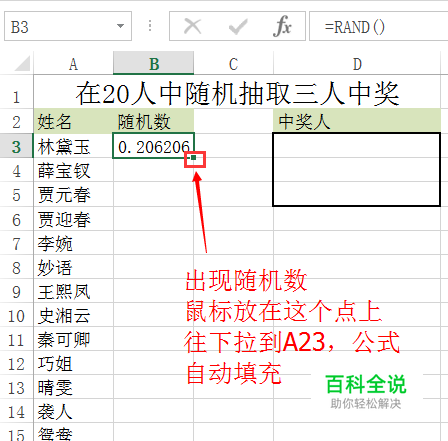Click cell with name 秦可卿
448x441 pixels.
click(73, 339)
